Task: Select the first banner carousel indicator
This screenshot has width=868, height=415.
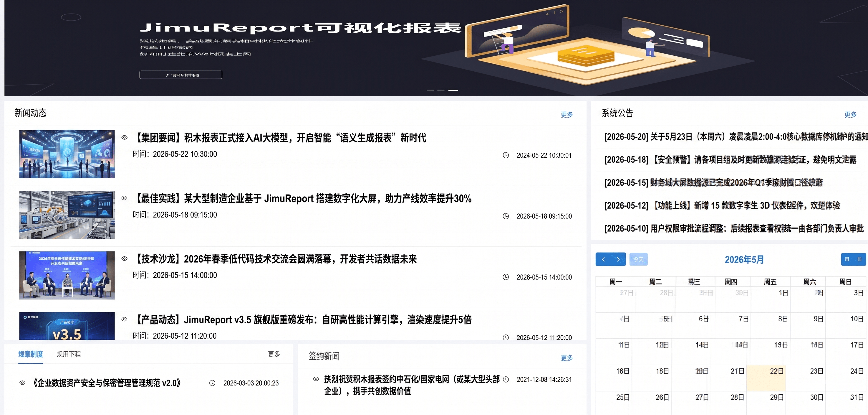Action: 430,90
